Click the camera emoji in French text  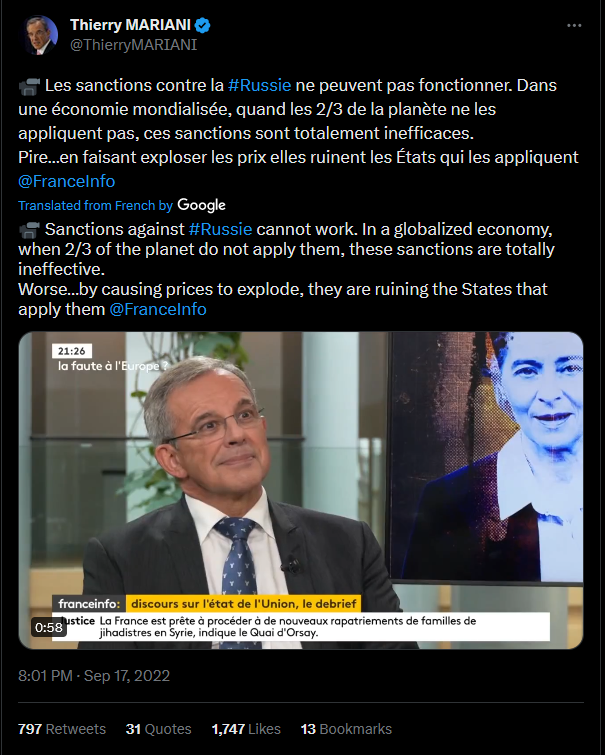pyautogui.click(x=29, y=86)
